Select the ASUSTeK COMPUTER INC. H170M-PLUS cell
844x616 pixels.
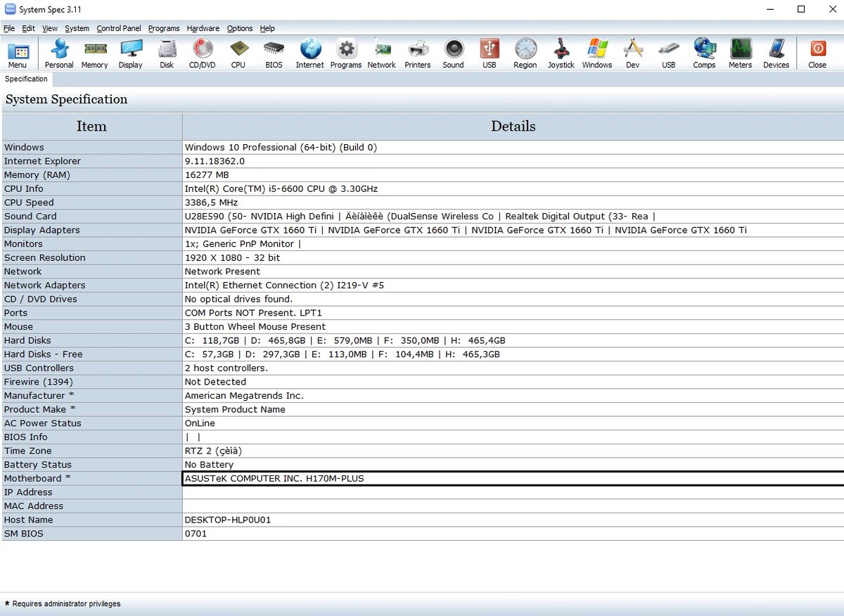coord(513,478)
